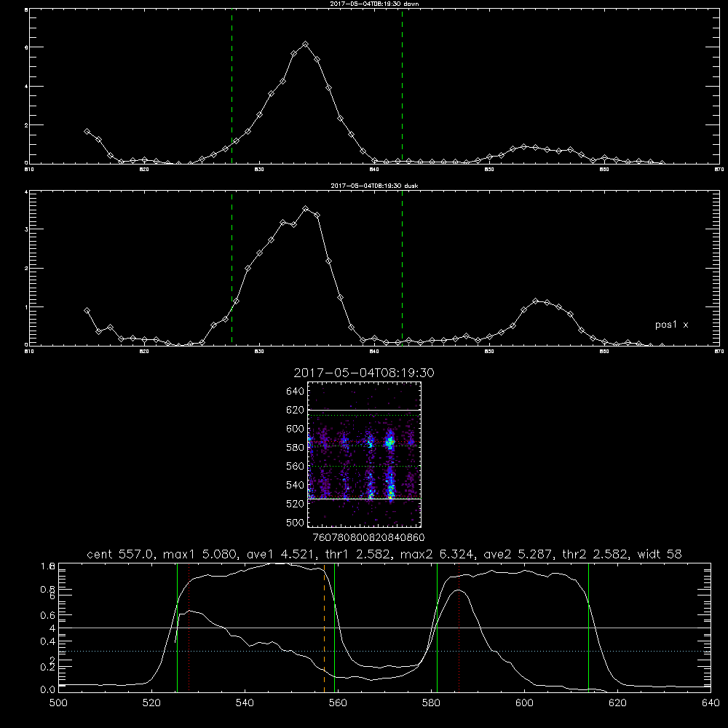The width and height of the screenshot is (728, 728).
Task: Click the lower white horizontal line in spectral image
Action: tap(365, 499)
